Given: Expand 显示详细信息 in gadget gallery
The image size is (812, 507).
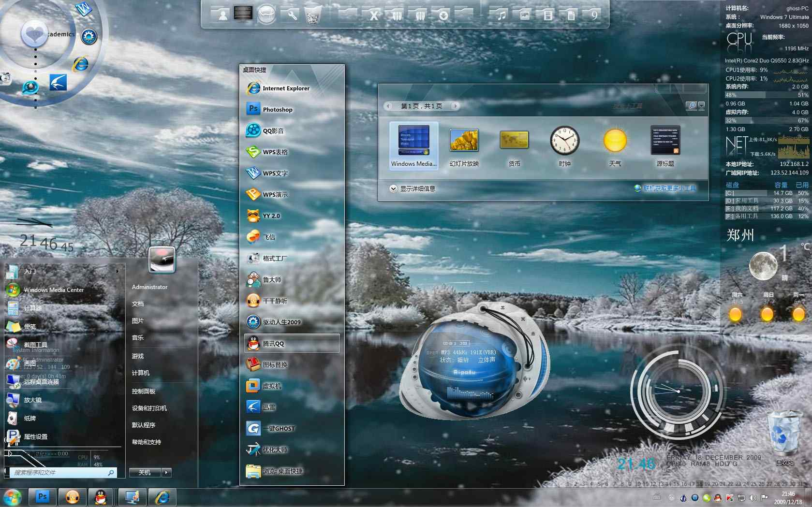Looking at the screenshot, I should (x=413, y=188).
